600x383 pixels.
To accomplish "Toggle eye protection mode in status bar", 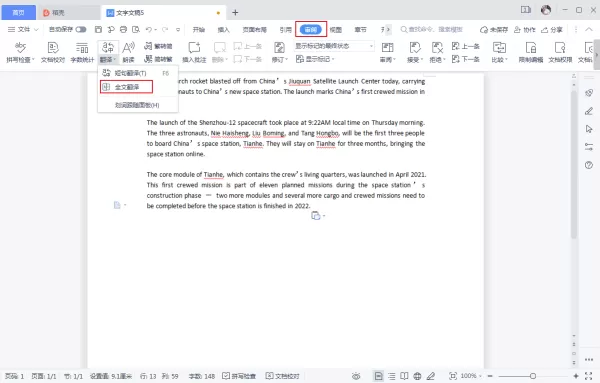I will [x=356, y=376].
